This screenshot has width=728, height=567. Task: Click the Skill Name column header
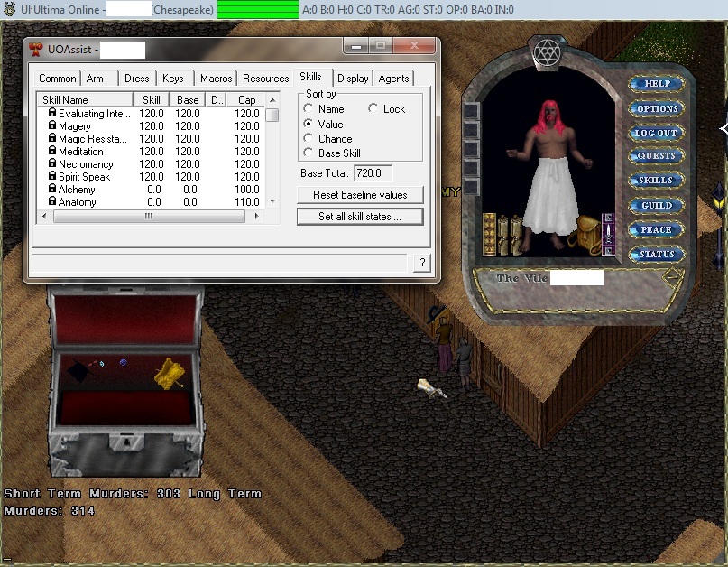tap(85, 99)
